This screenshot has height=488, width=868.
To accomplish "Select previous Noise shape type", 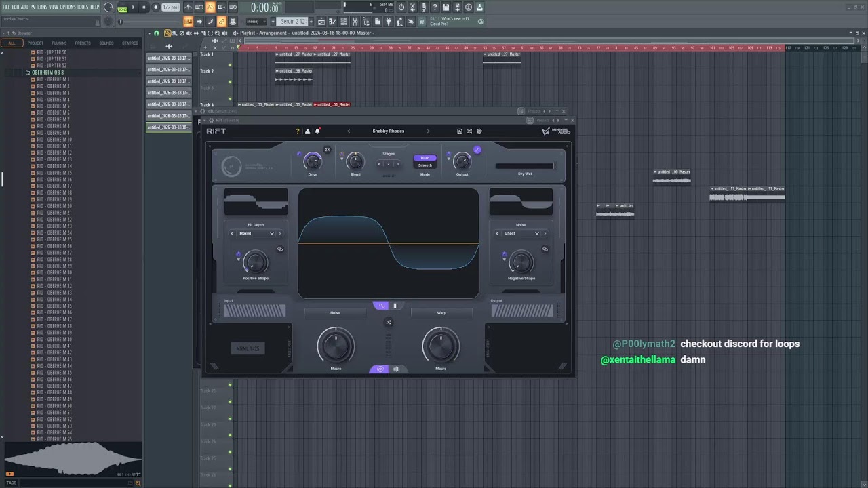I will [497, 233].
